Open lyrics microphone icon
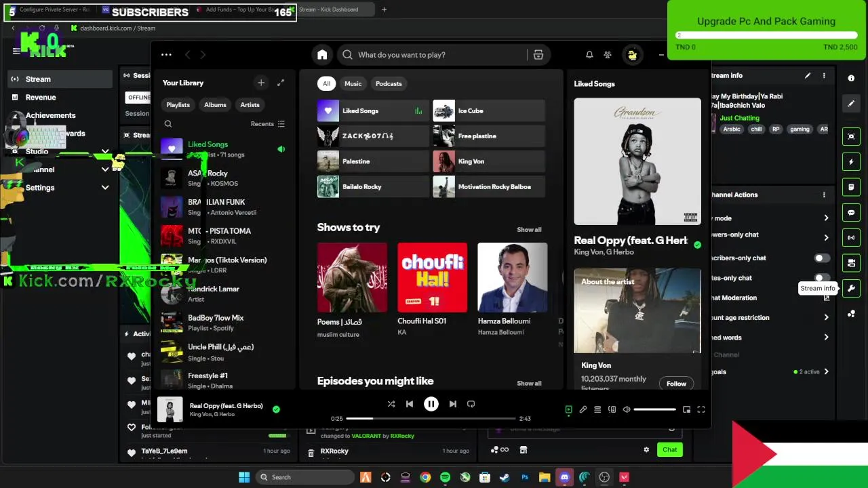Screen dimensions: 868x488 point(583,409)
